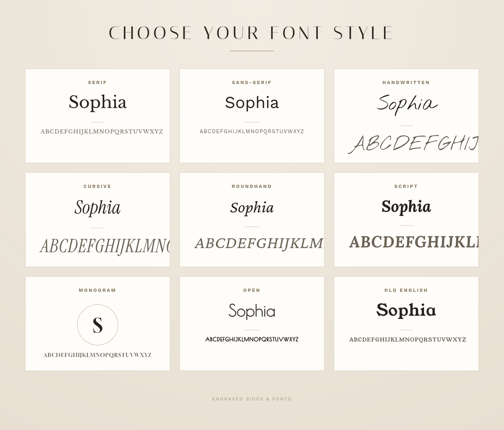Pick the Handwritten font style card
The height and width of the screenshot is (430, 504).
coord(406,116)
